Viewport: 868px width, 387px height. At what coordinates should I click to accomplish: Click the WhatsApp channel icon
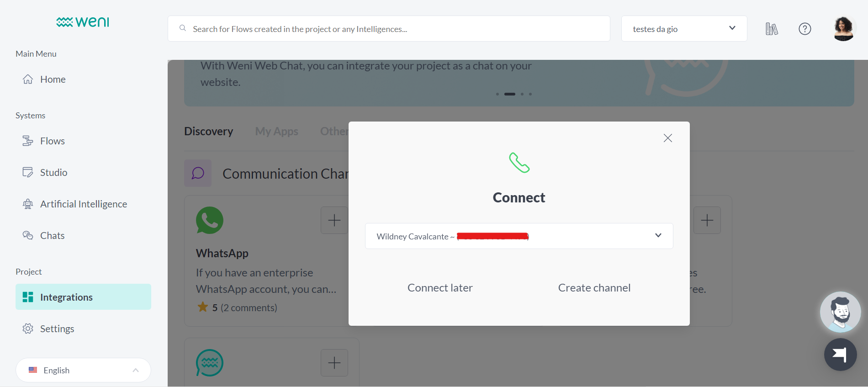coord(209,220)
